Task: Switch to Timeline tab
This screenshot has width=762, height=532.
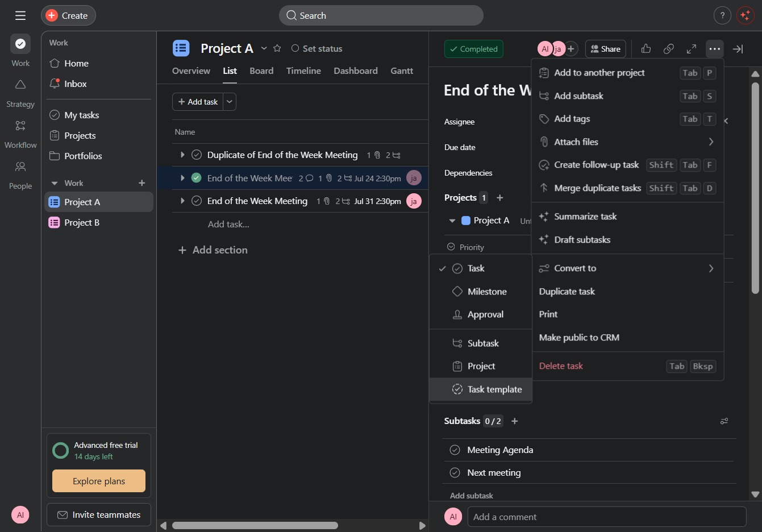Action: pyautogui.click(x=303, y=70)
